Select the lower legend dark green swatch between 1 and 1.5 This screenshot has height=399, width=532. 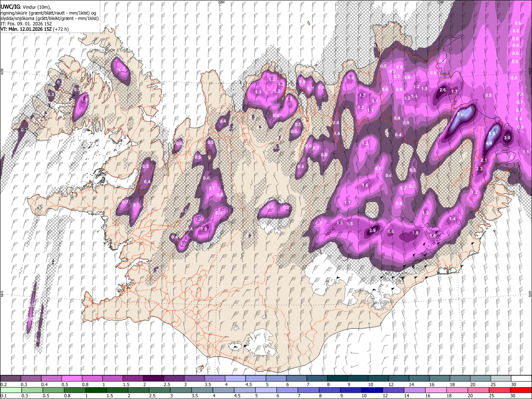[96, 390]
